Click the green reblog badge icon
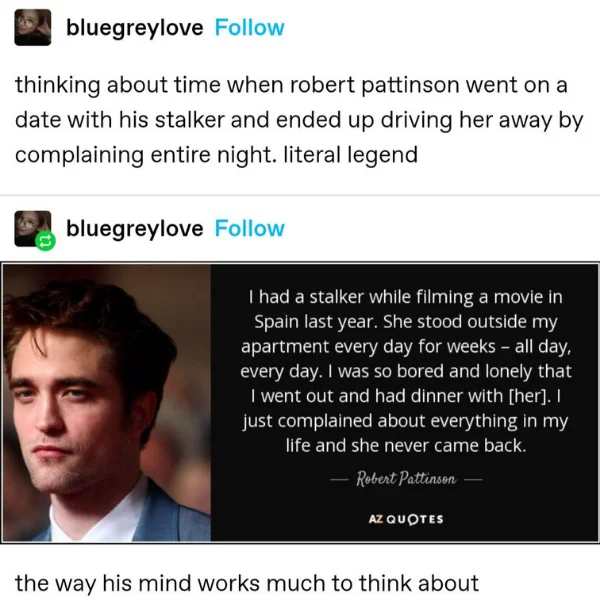The width and height of the screenshot is (600, 600). click(45, 241)
